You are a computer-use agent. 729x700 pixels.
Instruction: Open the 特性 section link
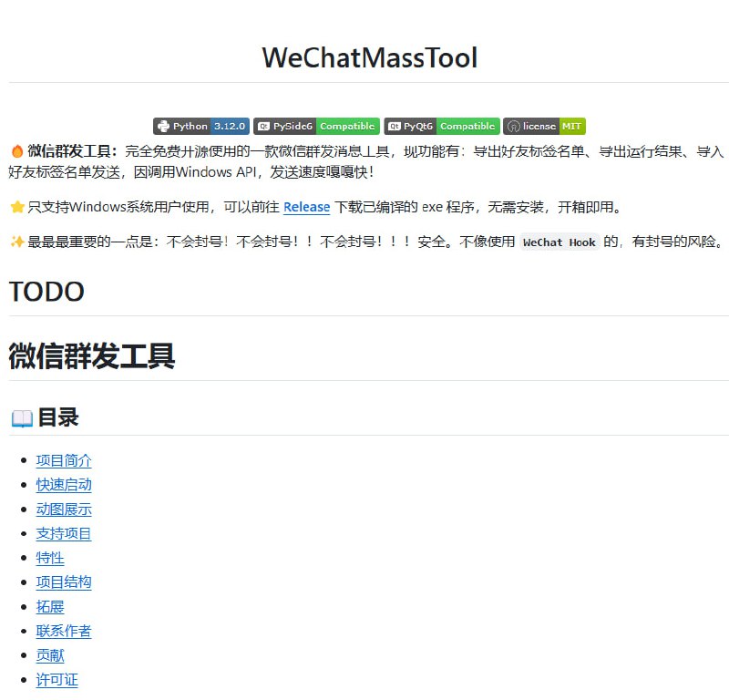click(x=50, y=557)
